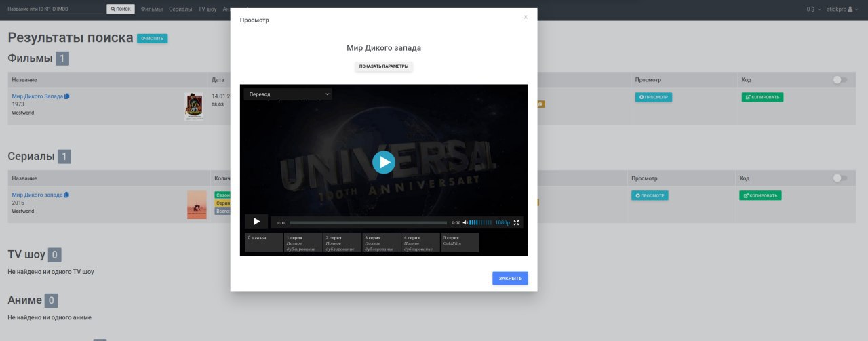The height and width of the screenshot is (341, 868).
Task: Enter fullscreen mode in the video player
Action: pos(517,222)
